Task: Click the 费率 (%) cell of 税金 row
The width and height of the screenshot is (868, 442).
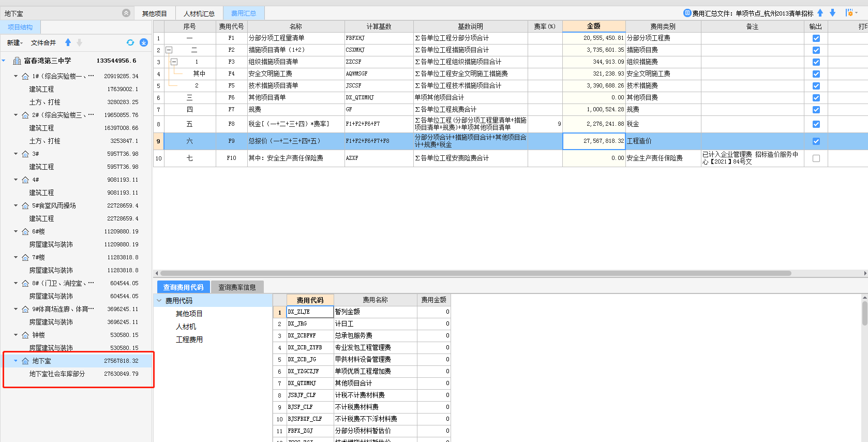Action: pyautogui.click(x=545, y=124)
